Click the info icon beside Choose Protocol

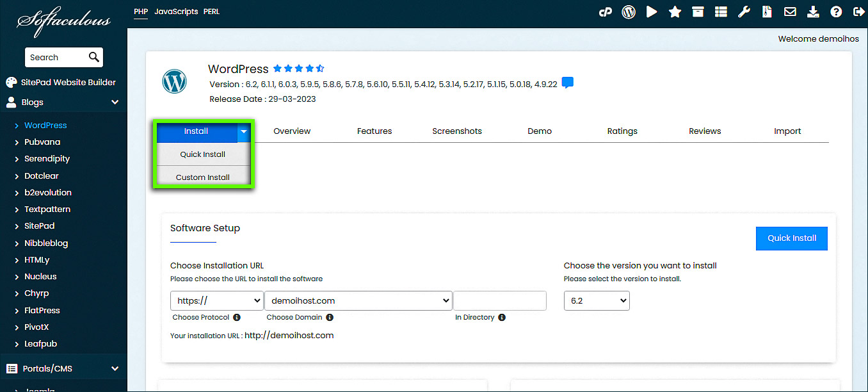click(x=237, y=317)
